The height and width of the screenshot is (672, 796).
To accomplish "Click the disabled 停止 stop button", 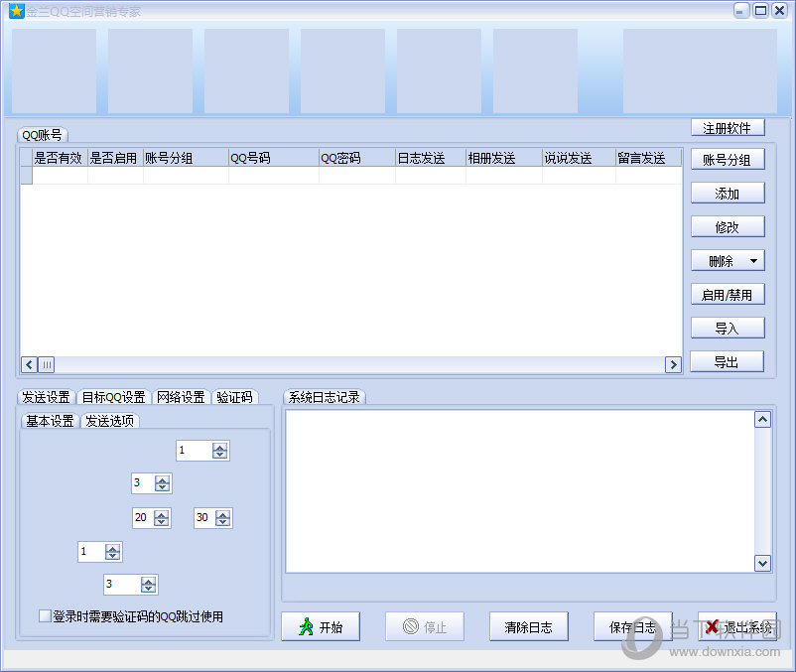I will pyautogui.click(x=425, y=626).
